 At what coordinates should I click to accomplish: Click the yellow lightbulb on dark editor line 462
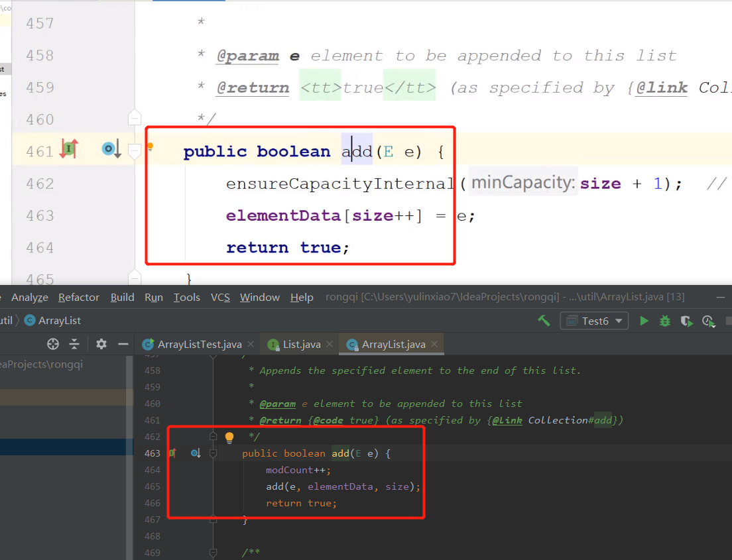229,437
